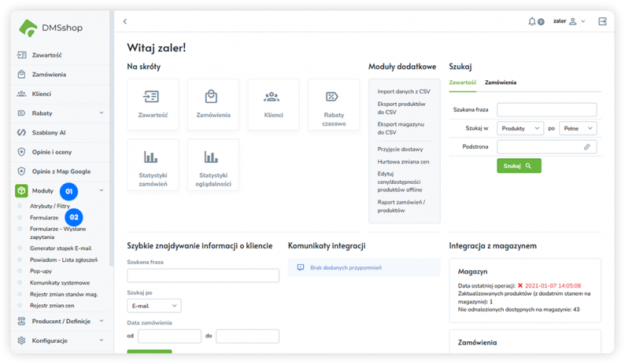The height and width of the screenshot is (364, 625).
Task: Expand the Rabaty sidebar menu
Action: (102, 113)
